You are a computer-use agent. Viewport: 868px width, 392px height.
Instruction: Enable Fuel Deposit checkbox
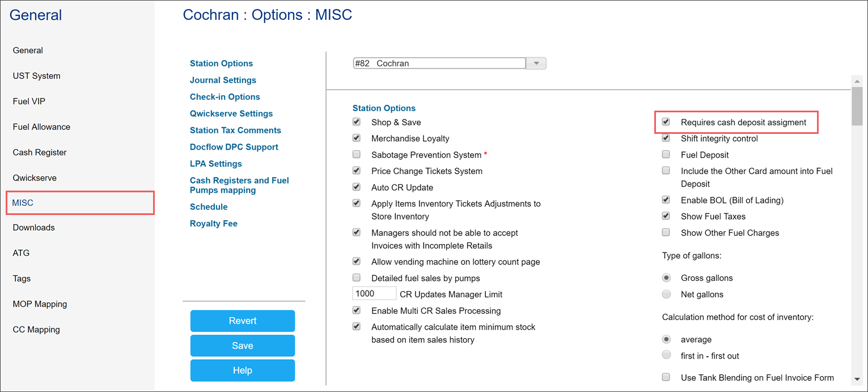pos(666,154)
